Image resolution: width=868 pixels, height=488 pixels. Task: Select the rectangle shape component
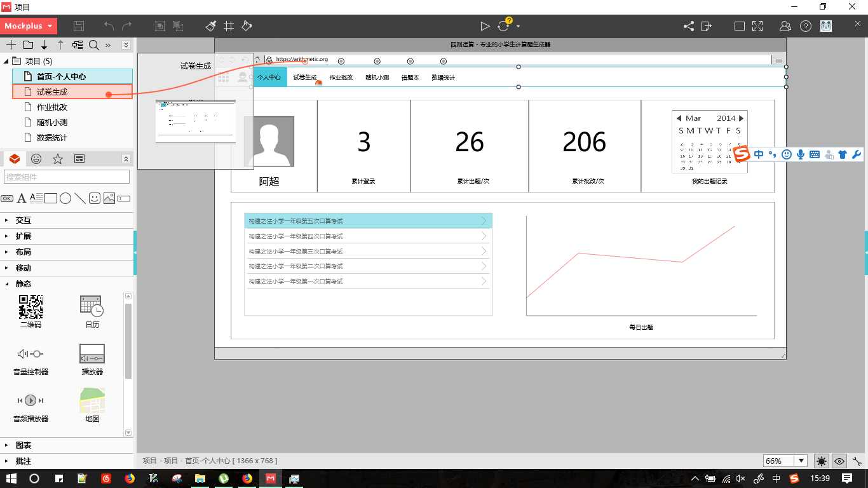tap(51, 198)
